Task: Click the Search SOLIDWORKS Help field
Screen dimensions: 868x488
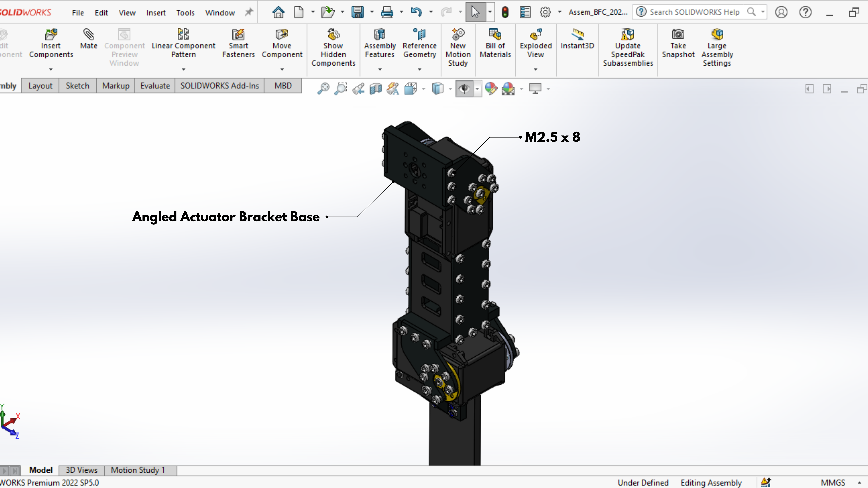Action: click(699, 12)
